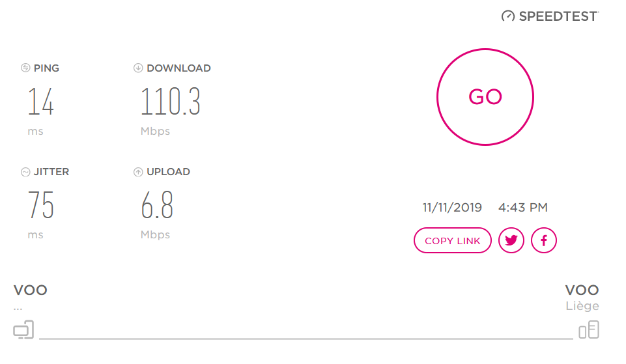Click the upload arrow icon
626x364 pixels.
point(138,172)
